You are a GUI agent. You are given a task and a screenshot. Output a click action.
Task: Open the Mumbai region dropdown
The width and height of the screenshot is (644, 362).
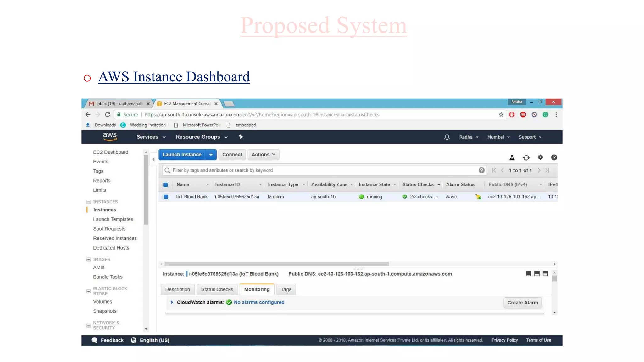click(498, 137)
